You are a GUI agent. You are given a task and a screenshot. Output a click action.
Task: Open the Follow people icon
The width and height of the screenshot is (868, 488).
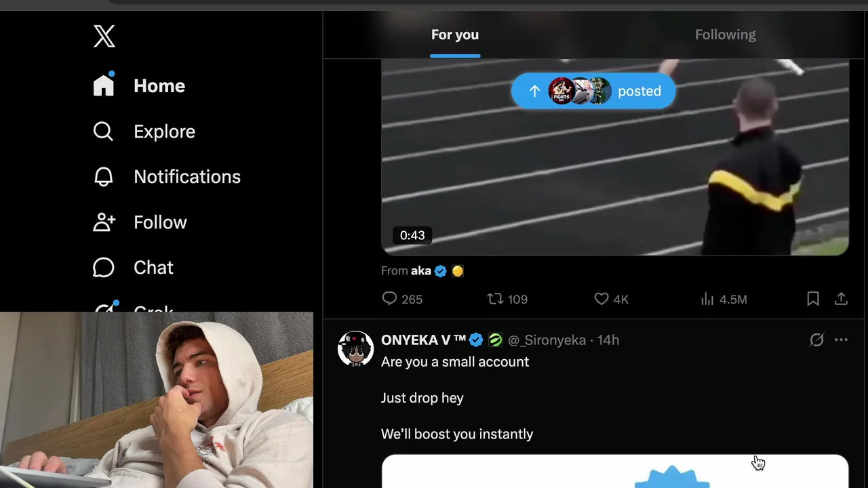(104, 222)
